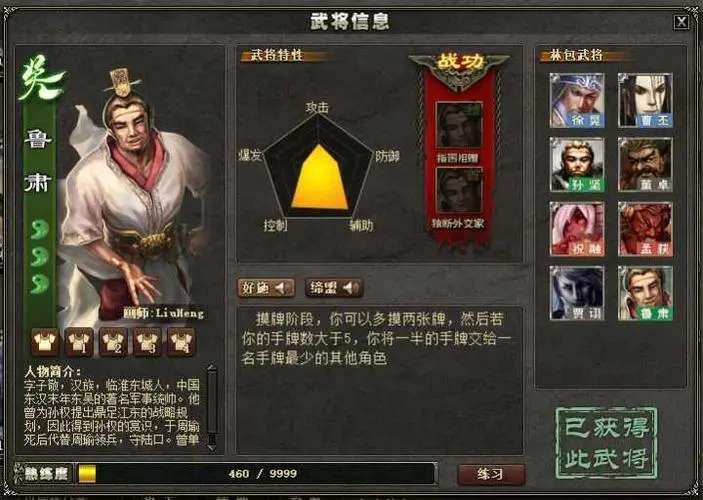Select the default skin shirt icon
The height and width of the screenshot is (500, 703).
[x=45, y=342]
